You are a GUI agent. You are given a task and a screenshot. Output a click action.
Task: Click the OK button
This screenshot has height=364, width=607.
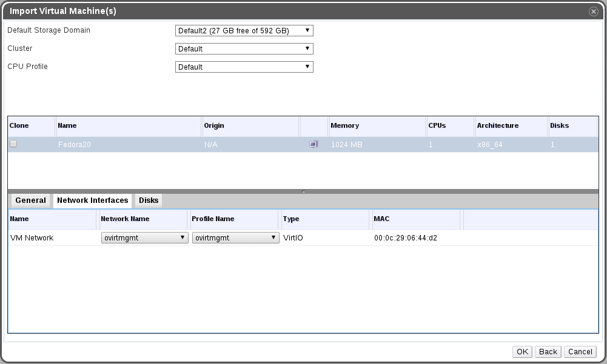point(522,352)
